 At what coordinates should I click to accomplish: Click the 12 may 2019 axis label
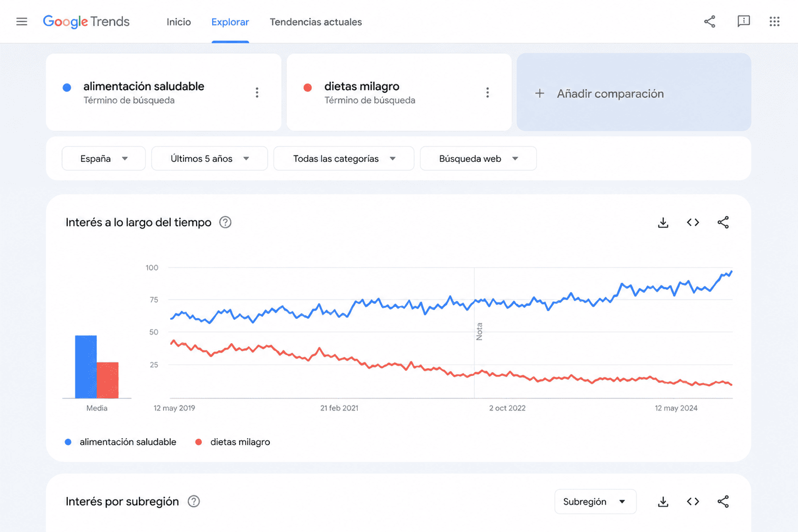click(174, 408)
